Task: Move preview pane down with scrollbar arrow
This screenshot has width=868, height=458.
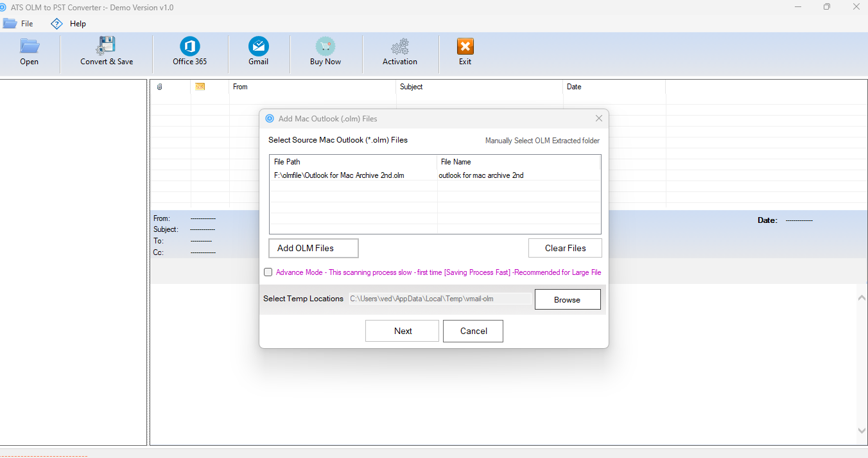Action: coord(862,430)
